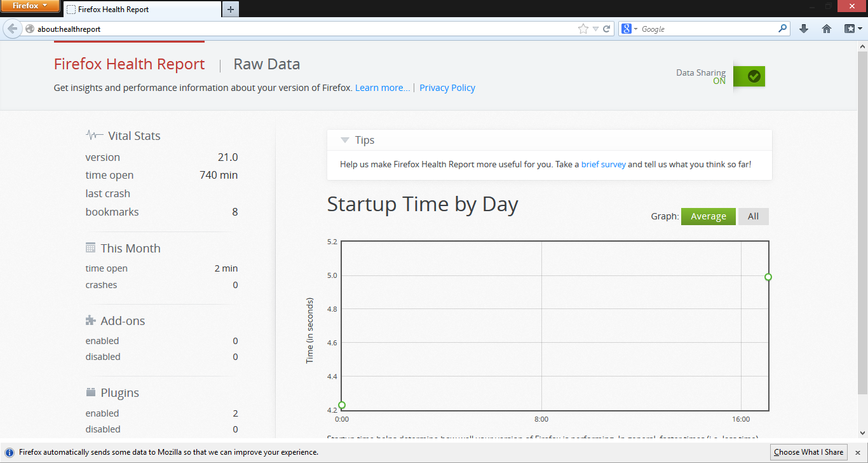The width and height of the screenshot is (868, 463).
Task: Toggle Data Sharing switch off
Action: (x=749, y=76)
